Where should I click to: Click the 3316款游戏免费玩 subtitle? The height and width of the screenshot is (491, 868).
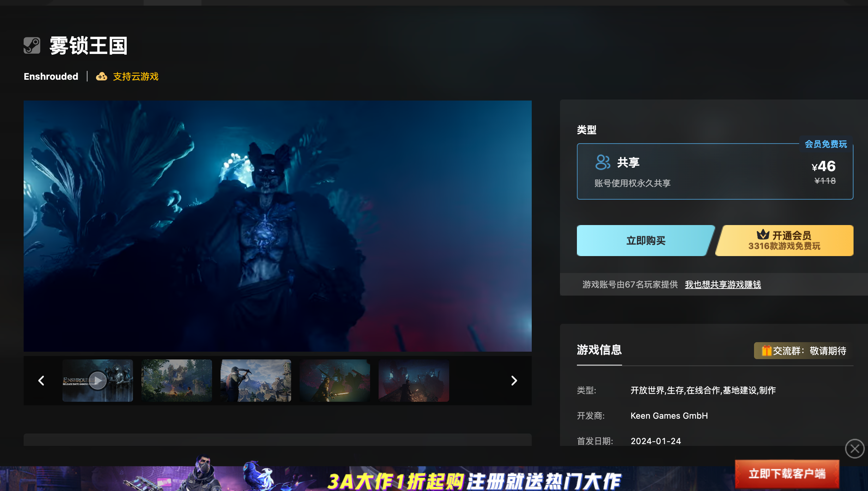[x=784, y=246]
